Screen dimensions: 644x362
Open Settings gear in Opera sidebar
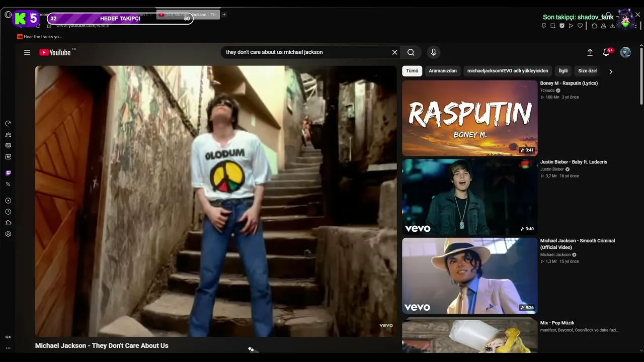pyautogui.click(x=8, y=234)
